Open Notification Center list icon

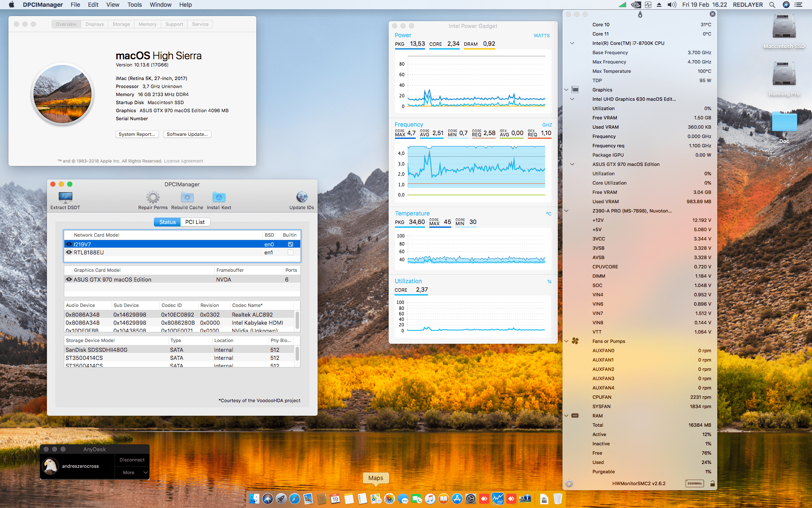(798, 5)
